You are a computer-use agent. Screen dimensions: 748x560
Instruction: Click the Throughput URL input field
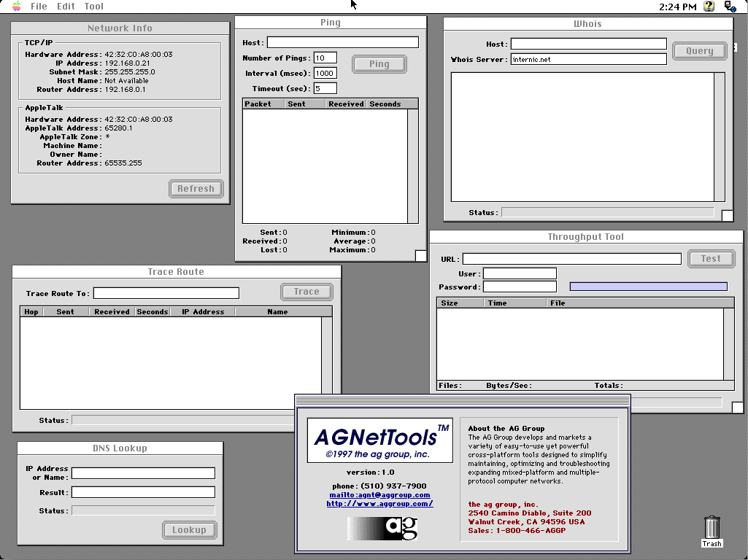572,259
